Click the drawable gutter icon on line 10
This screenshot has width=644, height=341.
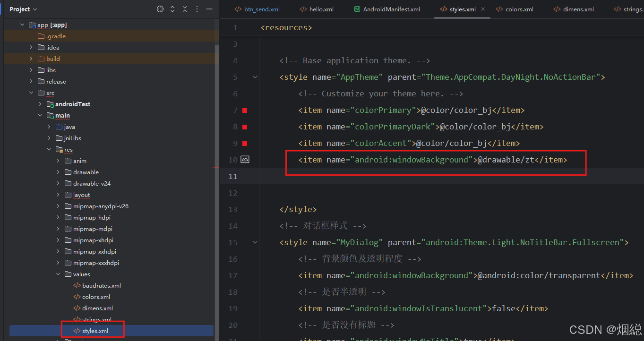(245, 160)
